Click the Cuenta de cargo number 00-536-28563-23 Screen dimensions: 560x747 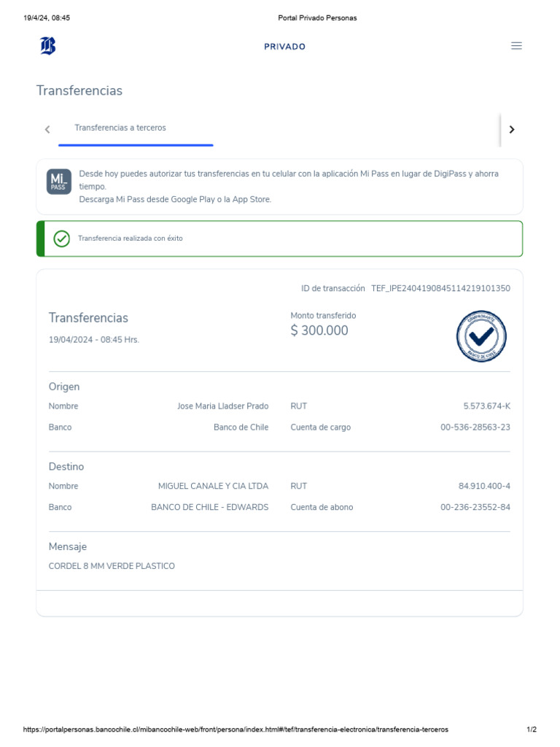475,427
